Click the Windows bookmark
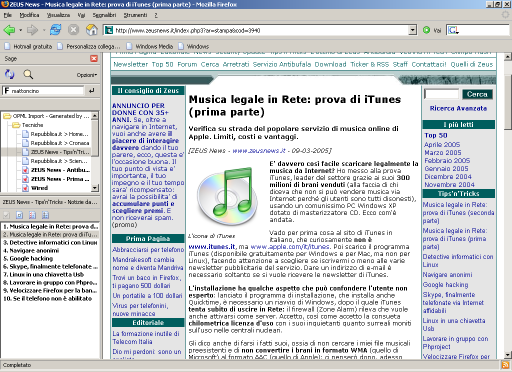The height and width of the screenshot is (372, 512). pos(194,46)
